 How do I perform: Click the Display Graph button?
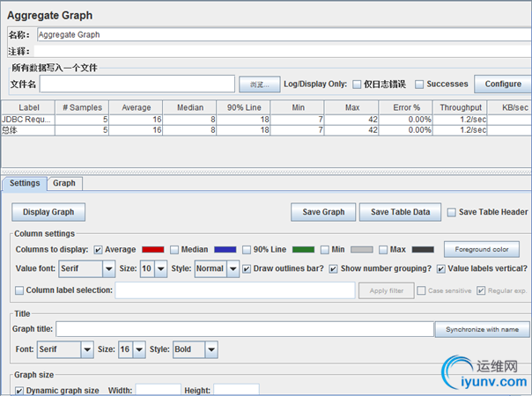pos(48,212)
